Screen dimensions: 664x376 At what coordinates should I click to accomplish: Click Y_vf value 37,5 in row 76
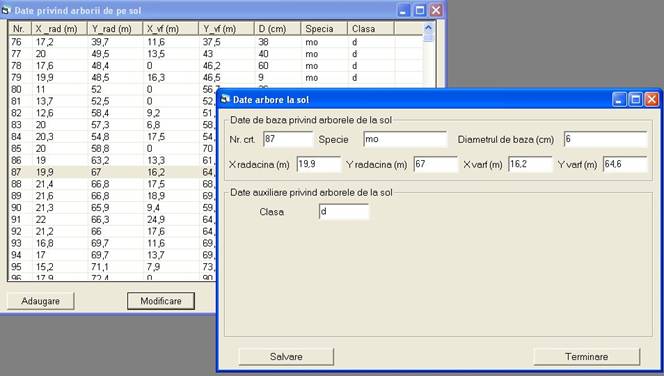coord(211,42)
